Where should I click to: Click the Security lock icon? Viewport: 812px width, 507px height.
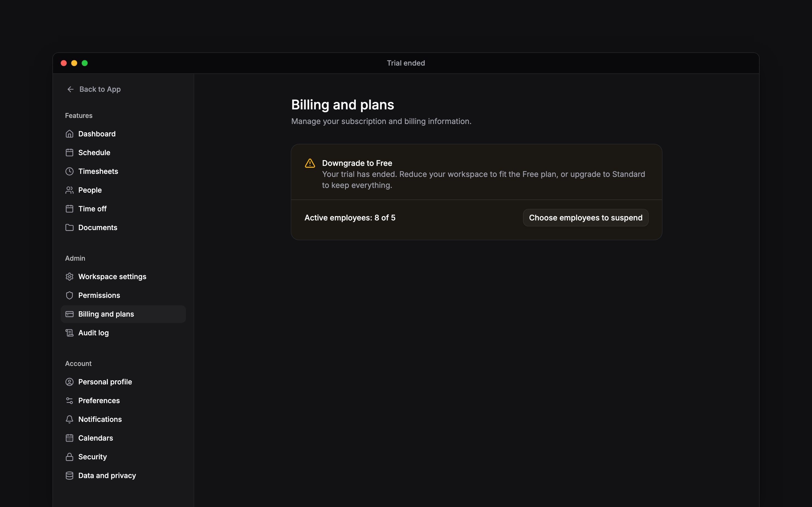[x=70, y=457]
